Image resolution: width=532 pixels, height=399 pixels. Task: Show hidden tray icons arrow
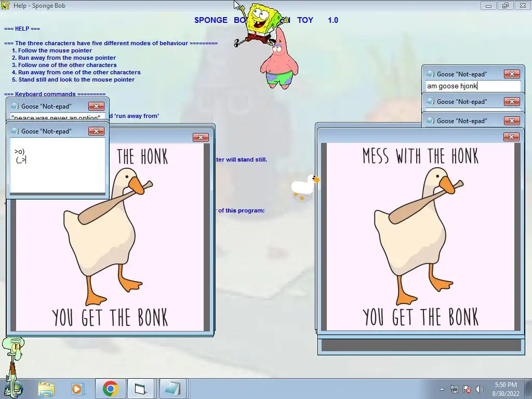tap(442, 389)
